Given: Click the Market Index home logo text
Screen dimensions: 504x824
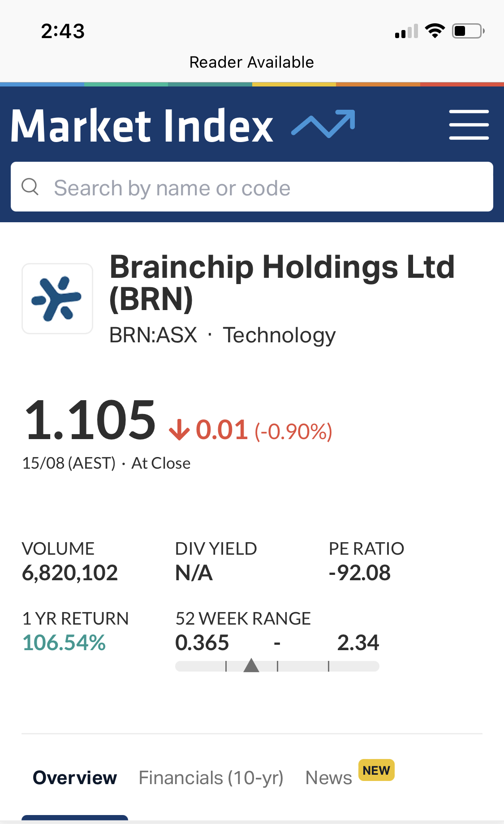Looking at the screenshot, I should click(x=142, y=126).
